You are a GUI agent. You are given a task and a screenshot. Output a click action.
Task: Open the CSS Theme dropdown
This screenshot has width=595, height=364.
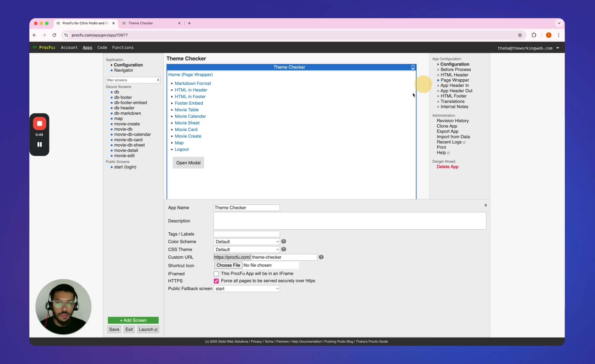(x=246, y=249)
